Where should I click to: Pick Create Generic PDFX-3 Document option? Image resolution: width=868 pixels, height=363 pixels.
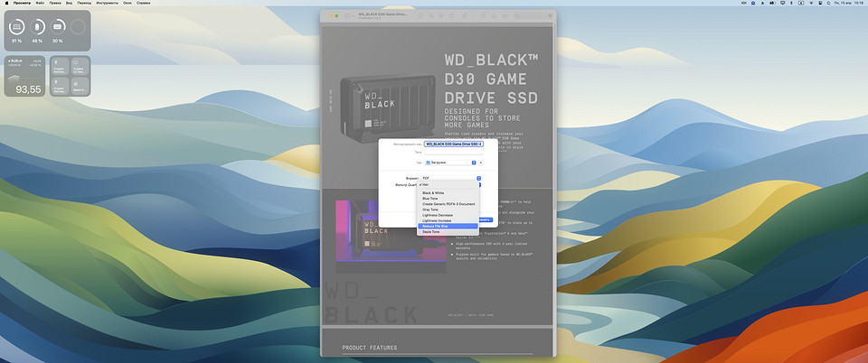[448, 204]
